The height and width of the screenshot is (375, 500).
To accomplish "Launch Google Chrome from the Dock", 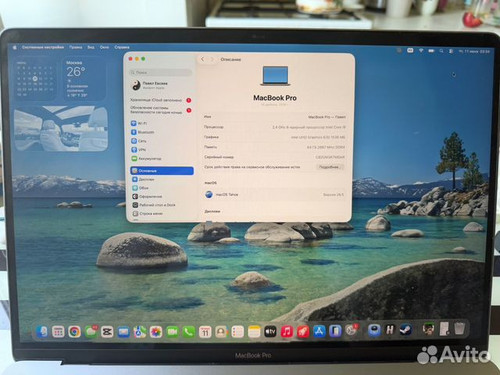I will (x=74, y=332).
